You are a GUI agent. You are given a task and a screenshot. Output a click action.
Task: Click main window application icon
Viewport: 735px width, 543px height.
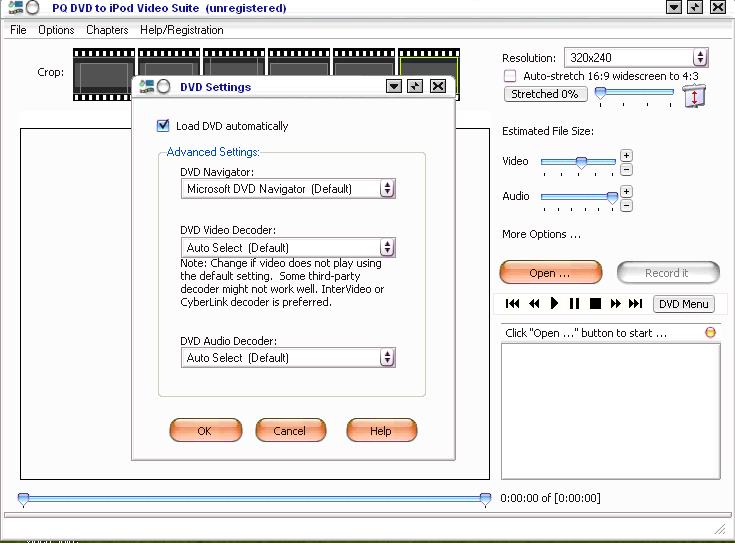(x=15, y=7)
